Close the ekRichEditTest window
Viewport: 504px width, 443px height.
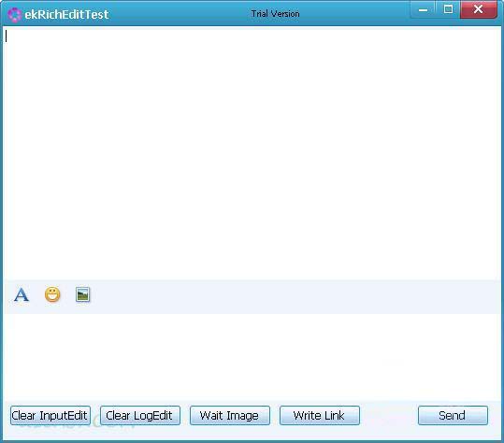tap(479, 9)
